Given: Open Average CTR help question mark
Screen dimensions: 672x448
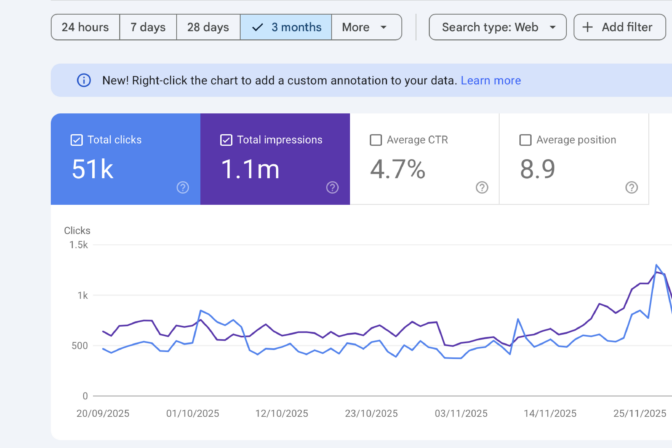Looking at the screenshot, I should point(482,187).
